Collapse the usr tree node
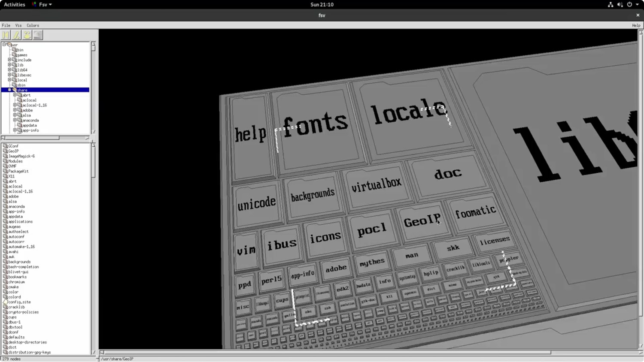644x362 pixels. click(4, 45)
